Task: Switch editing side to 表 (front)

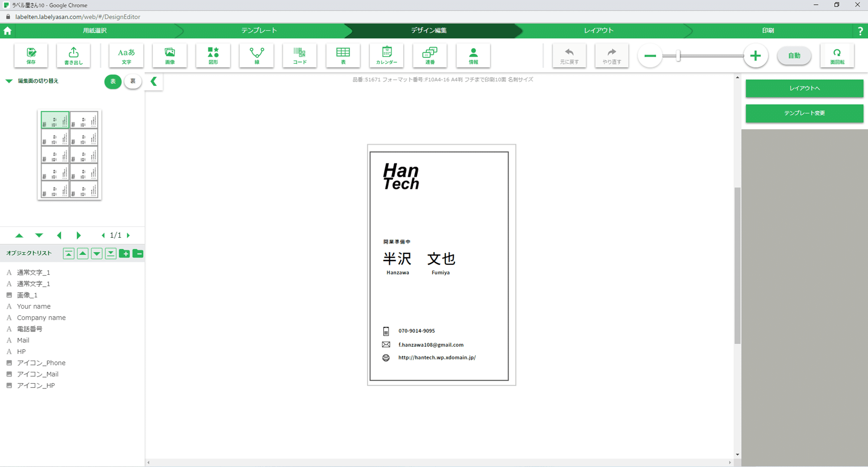Action: [x=113, y=81]
